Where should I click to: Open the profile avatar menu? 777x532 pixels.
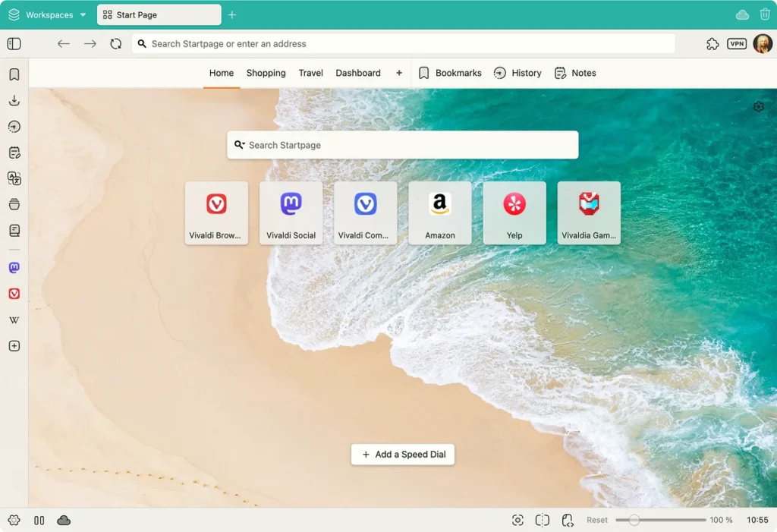pos(762,43)
